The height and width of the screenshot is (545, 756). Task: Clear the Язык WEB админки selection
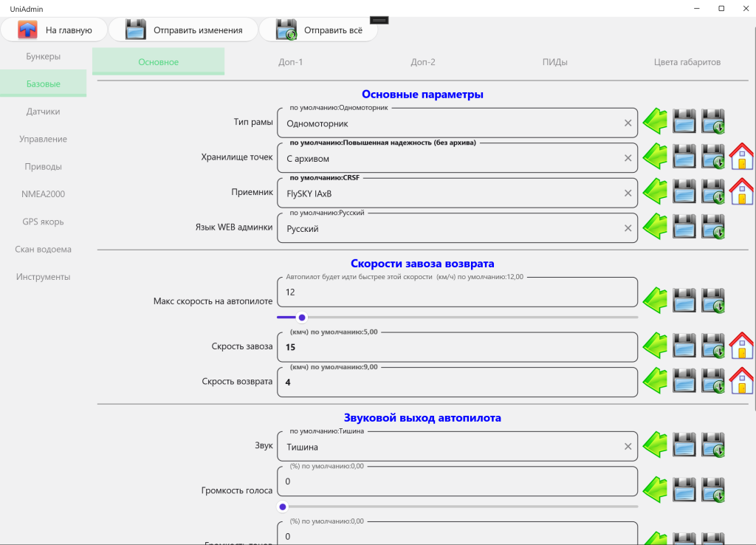tap(628, 229)
